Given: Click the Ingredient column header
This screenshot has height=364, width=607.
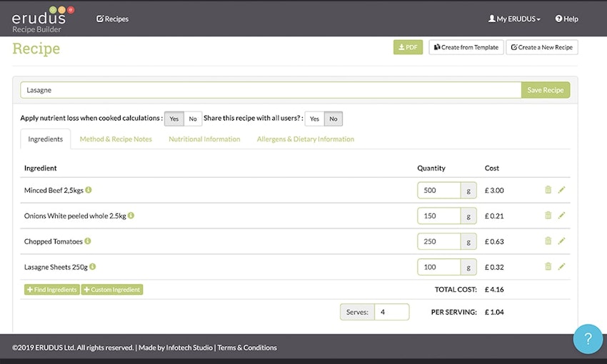Looking at the screenshot, I should tap(40, 168).
